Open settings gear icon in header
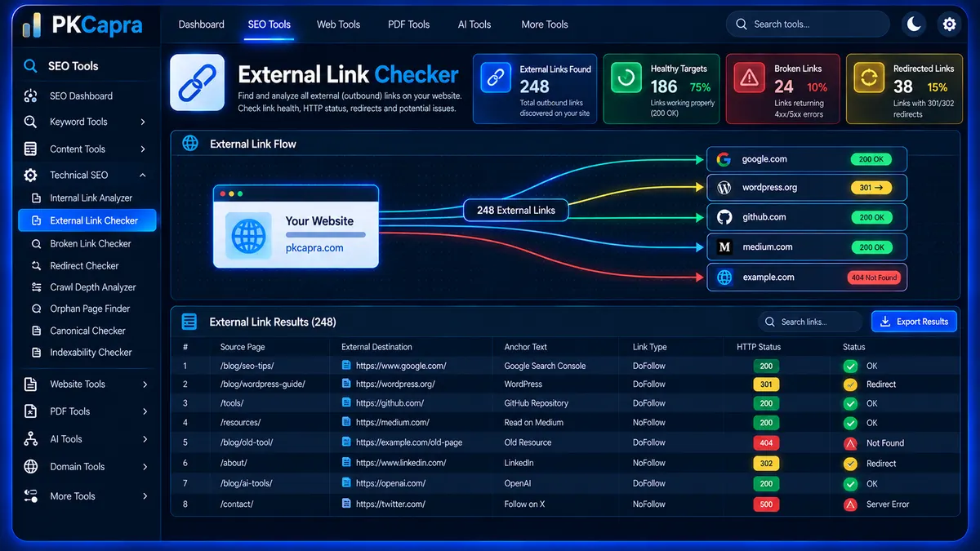This screenshot has width=980, height=551. 949,24
